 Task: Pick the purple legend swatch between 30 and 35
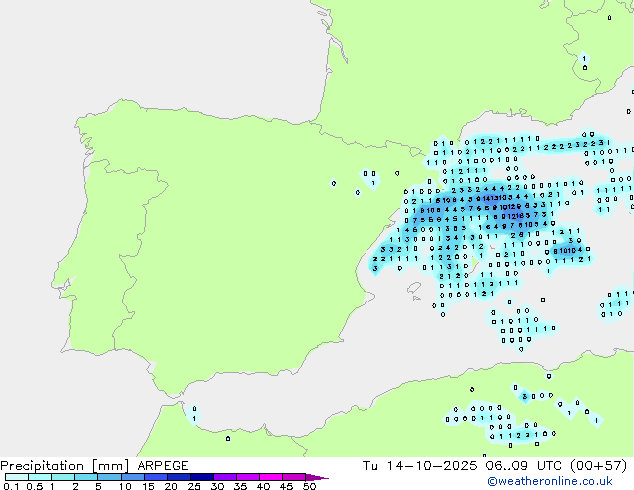225,477
